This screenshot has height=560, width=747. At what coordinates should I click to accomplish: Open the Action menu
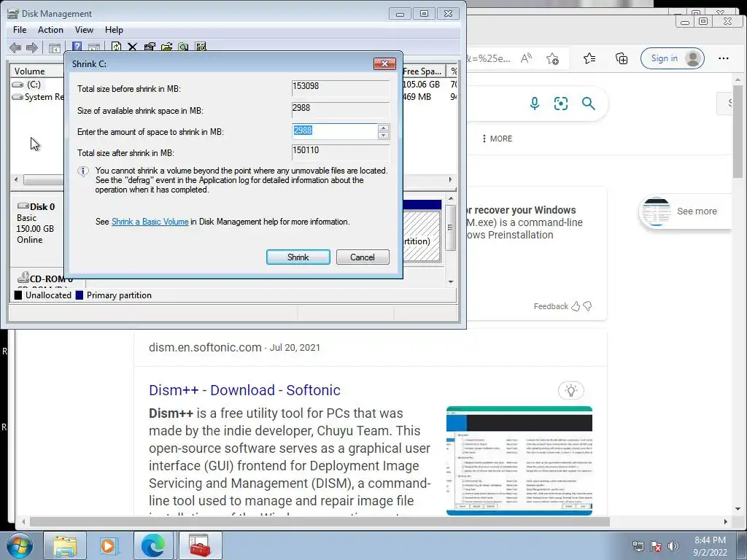[x=50, y=29]
